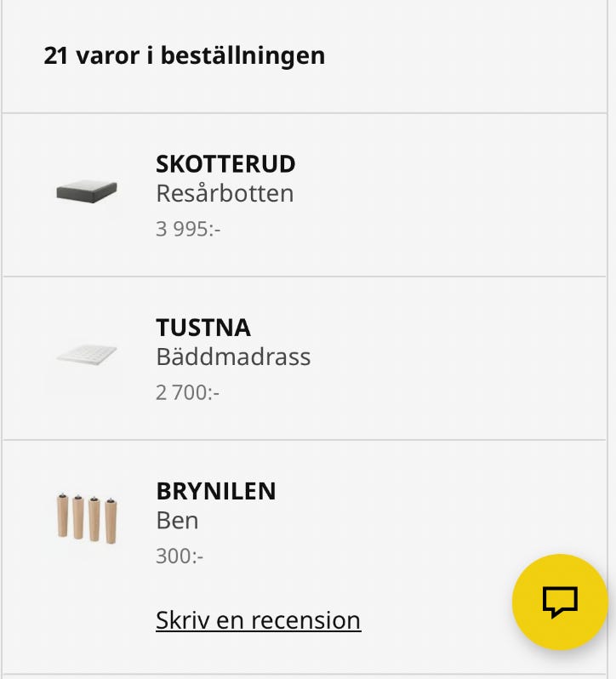
Task: Open the TUSTNA product name
Action: click(x=203, y=328)
